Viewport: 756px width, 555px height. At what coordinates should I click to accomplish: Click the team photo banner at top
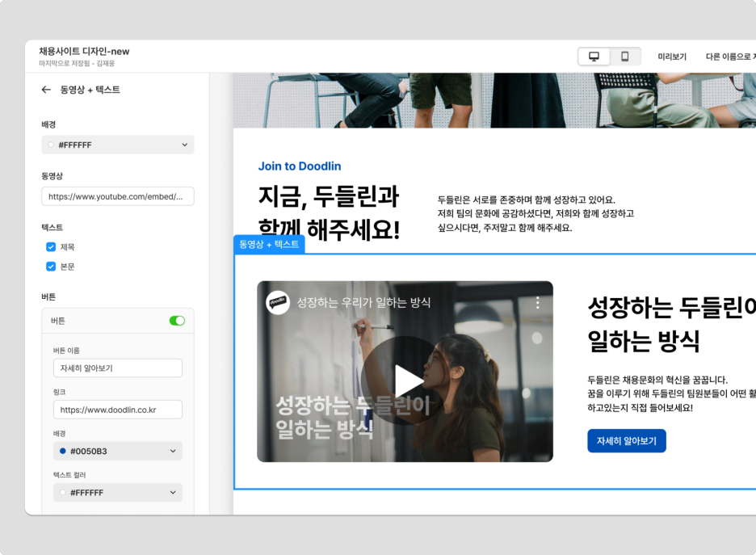pyautogui.click(x=494, y=100)
